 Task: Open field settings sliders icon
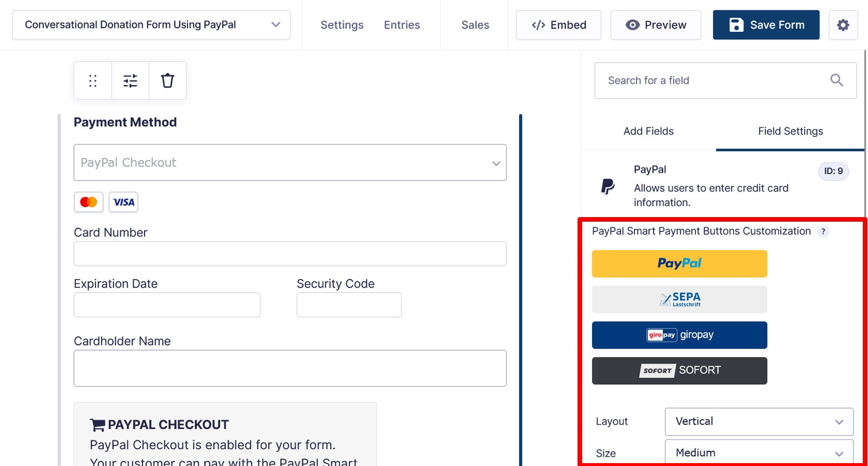point(130,80)
